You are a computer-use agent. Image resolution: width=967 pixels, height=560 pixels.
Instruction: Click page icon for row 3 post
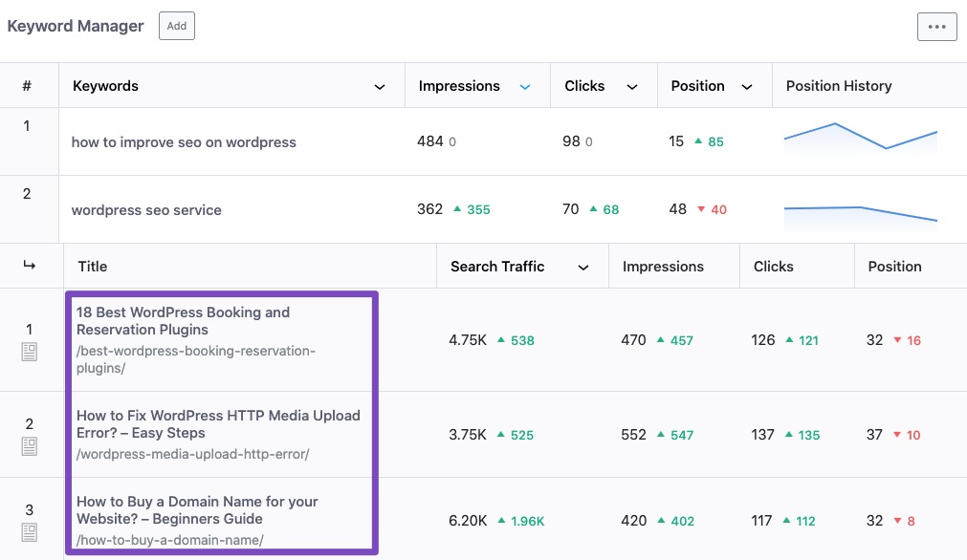click(29, 531)
